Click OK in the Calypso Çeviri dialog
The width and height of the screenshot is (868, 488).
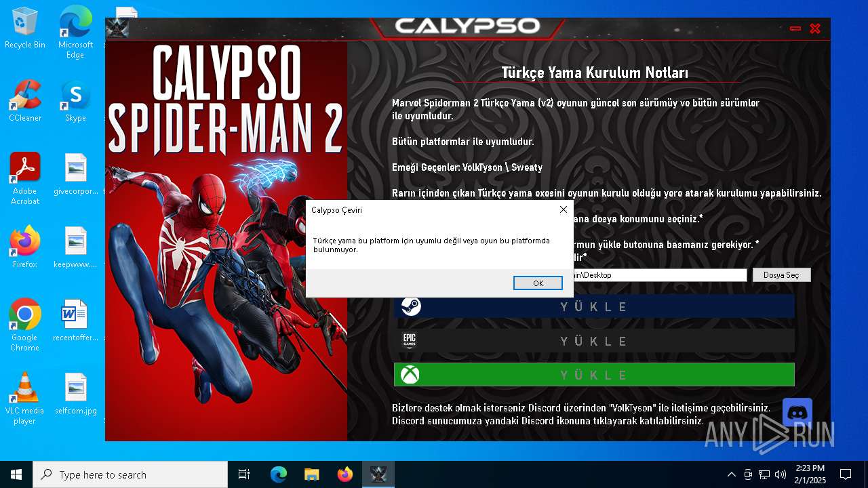[538, 283]
